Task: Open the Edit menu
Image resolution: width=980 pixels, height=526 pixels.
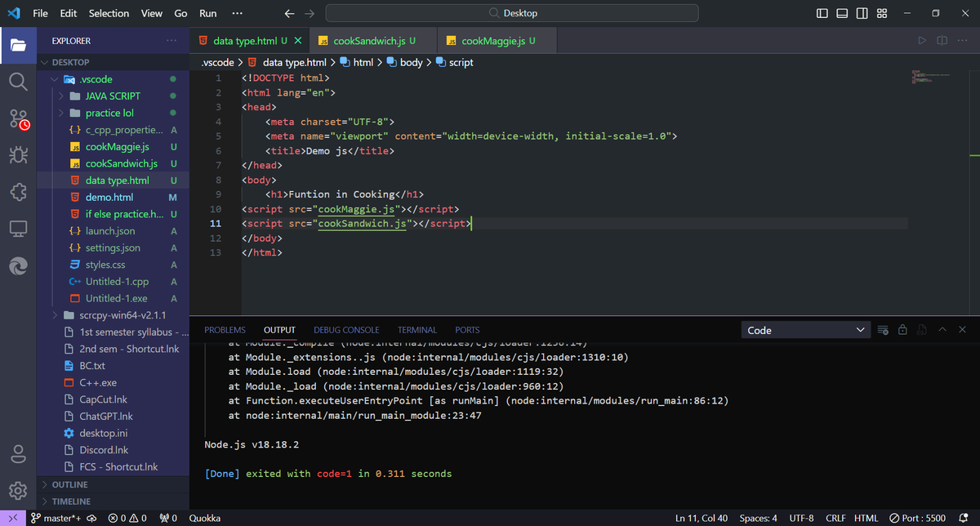Action: coord(69,13)
